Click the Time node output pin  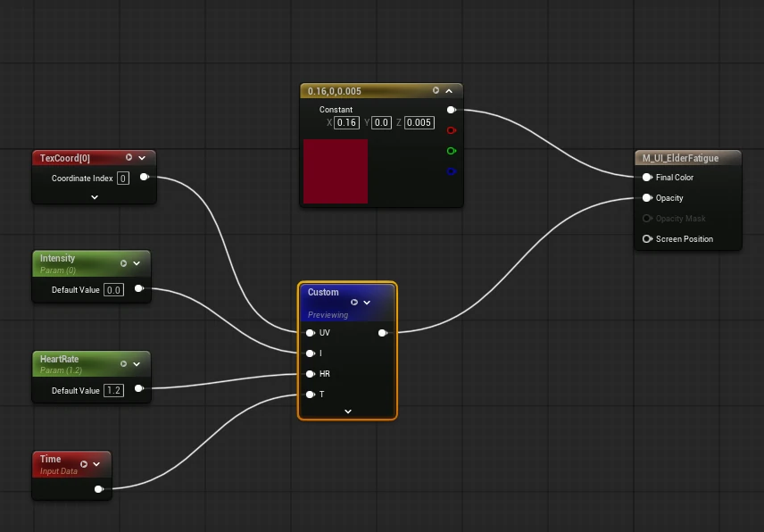point(99,488)
